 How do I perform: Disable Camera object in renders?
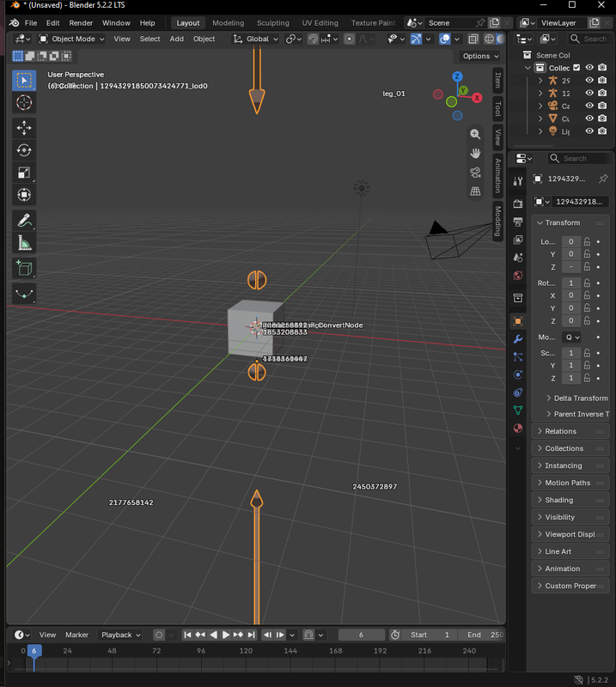[603, 106]
